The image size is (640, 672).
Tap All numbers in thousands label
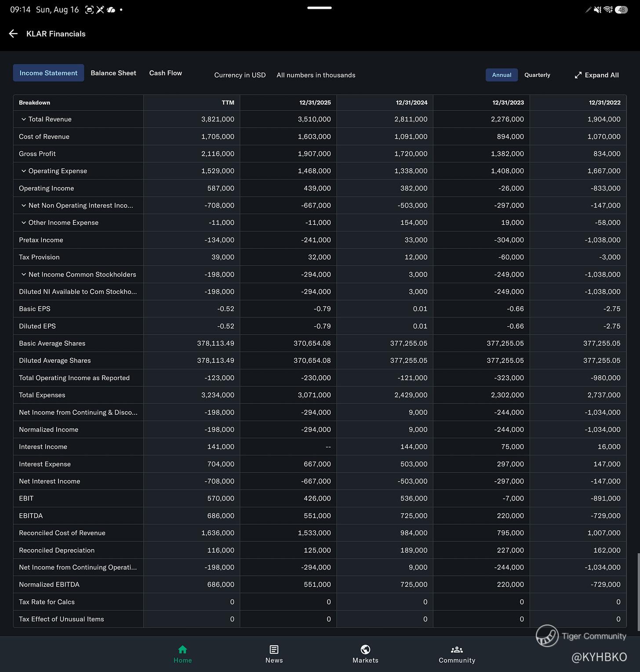(x=316, y=75)
